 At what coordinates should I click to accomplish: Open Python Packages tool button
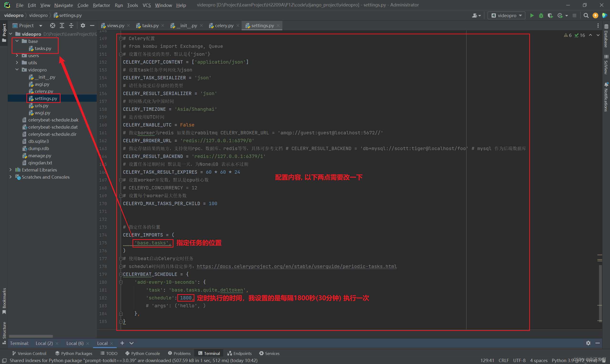pyautogui.click(x=74, y=353)
